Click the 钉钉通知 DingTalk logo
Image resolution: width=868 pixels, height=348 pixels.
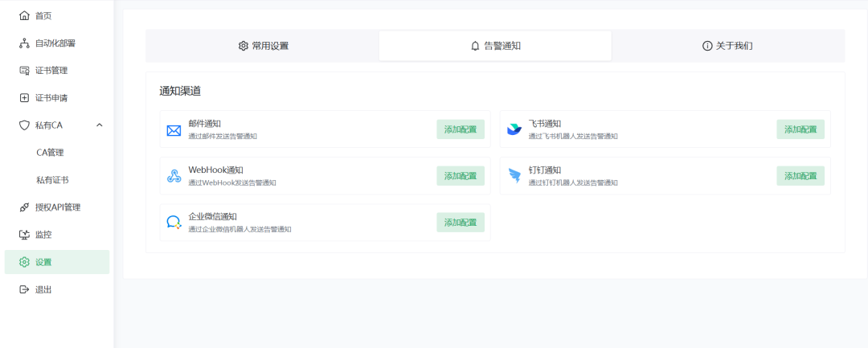(515, 177)
